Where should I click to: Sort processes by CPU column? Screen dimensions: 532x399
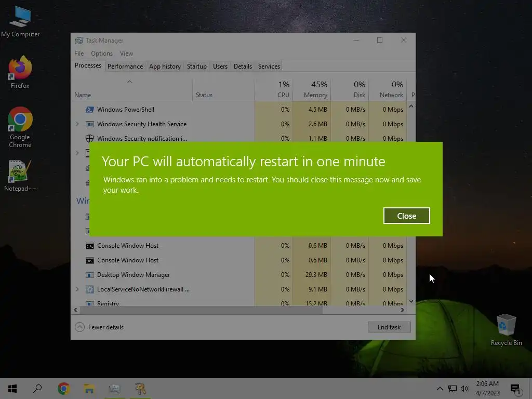click(x=274, y=90)
